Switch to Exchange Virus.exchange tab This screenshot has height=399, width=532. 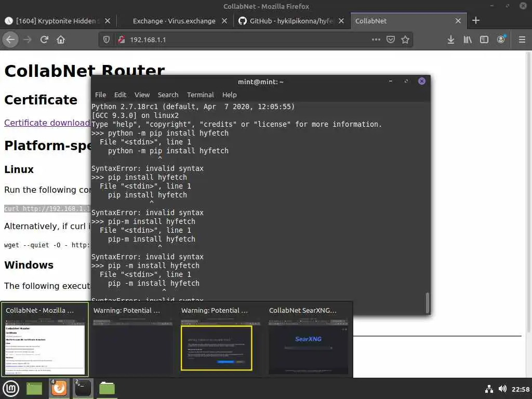point(175,21)
